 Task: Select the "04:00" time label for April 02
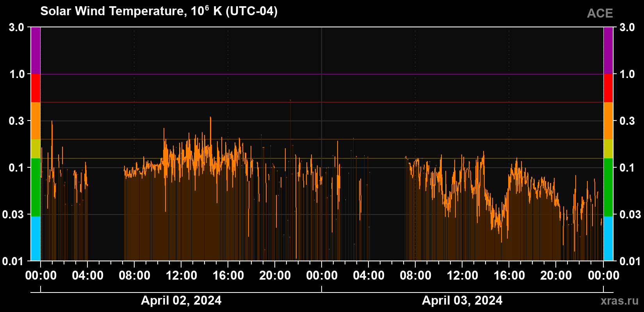[x=88, y=276]
